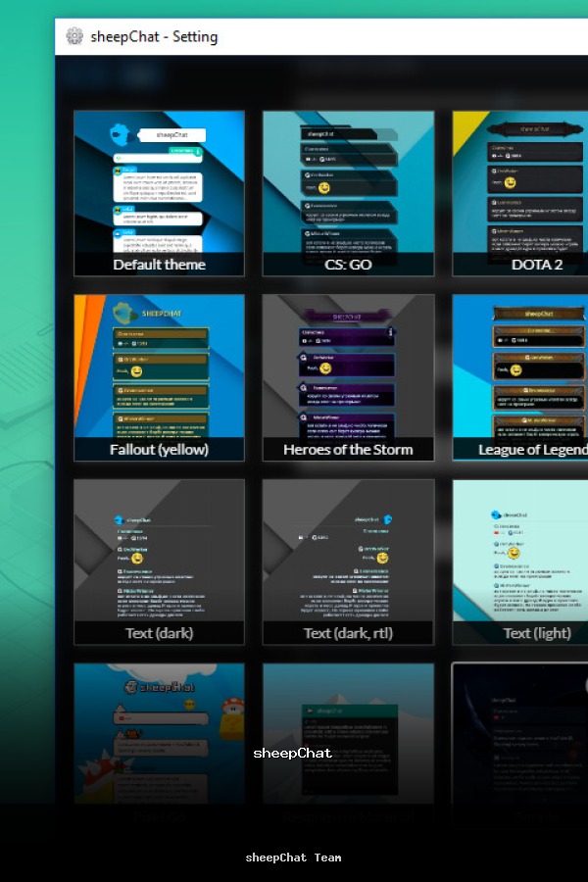Select the Default theme thumbnail
The height and width of the screenshot is (882, 588).
coord(159,193)
